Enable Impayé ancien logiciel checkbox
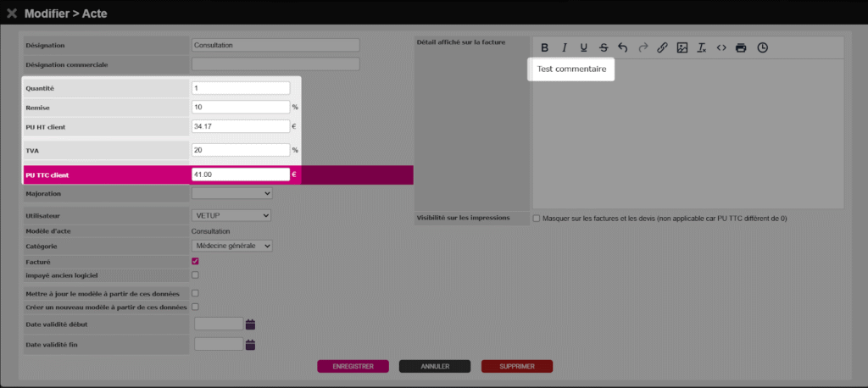Viewport: 868px width, 388px height. point(196,274)
